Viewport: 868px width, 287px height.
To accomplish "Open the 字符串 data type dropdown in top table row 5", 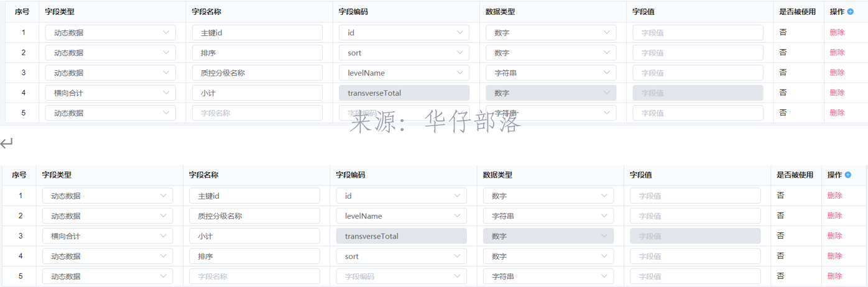I will 550,113.
